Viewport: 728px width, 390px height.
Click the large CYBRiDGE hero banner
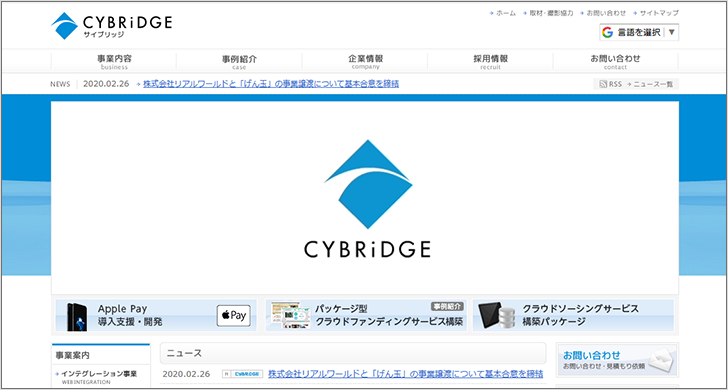(365, 197)
